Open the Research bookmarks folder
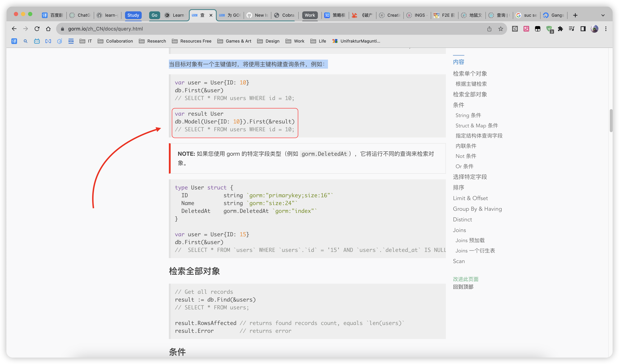Image resolution: width=619 pixels, height=364 pixels. pyautogui.click(x=152, y=41)
